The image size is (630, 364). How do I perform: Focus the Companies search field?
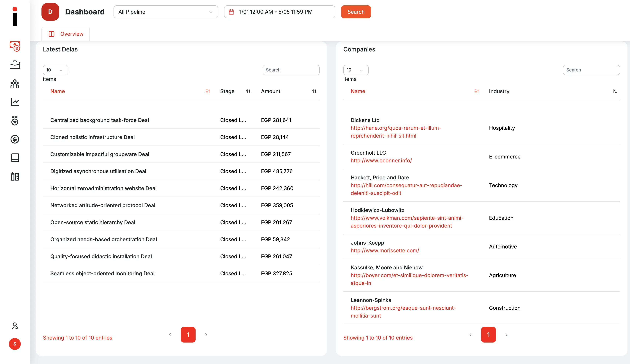pyautogui.click(x=591, y=70)
